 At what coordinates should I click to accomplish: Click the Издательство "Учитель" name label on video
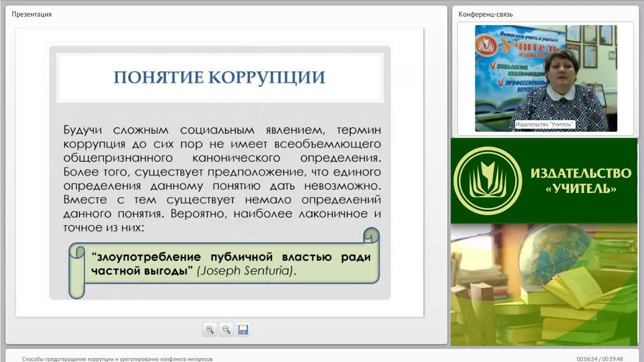545,125
